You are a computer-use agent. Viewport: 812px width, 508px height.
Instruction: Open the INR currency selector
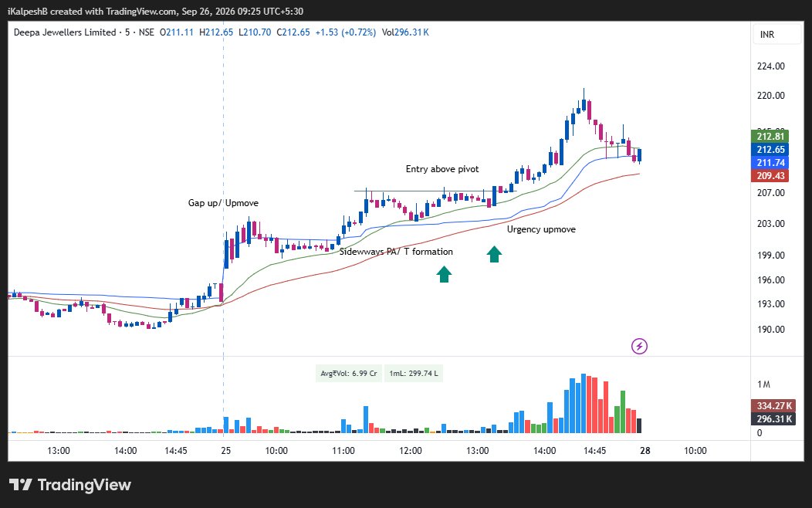point(776,34)
